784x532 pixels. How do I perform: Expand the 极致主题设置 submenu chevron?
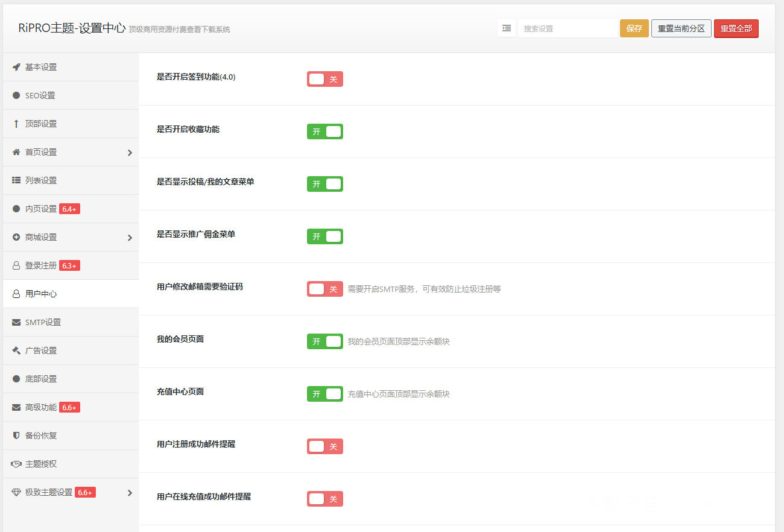pyautogui.click(x=130, y=493)
